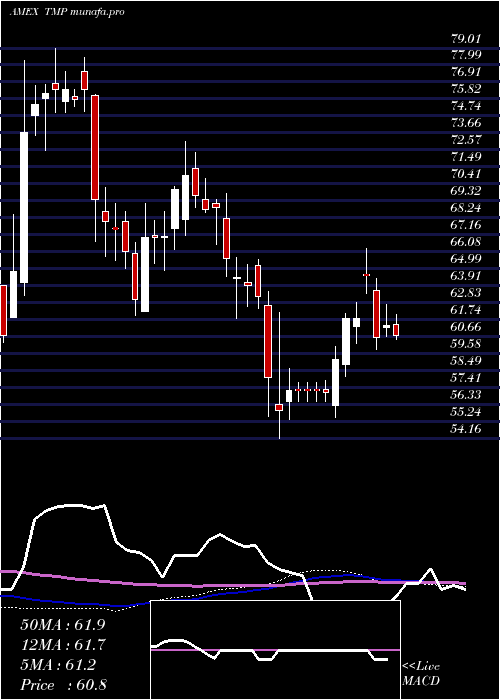The width and height of the screenshot is (500, 700).
Task: Select the 75.82 price axis label
Action: (x=466, y=89)
